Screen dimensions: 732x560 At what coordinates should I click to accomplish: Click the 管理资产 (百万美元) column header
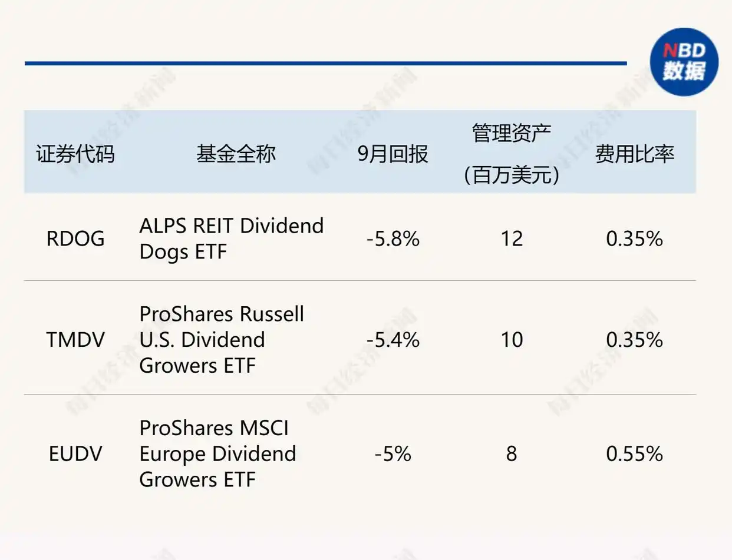tap(511, 154)
